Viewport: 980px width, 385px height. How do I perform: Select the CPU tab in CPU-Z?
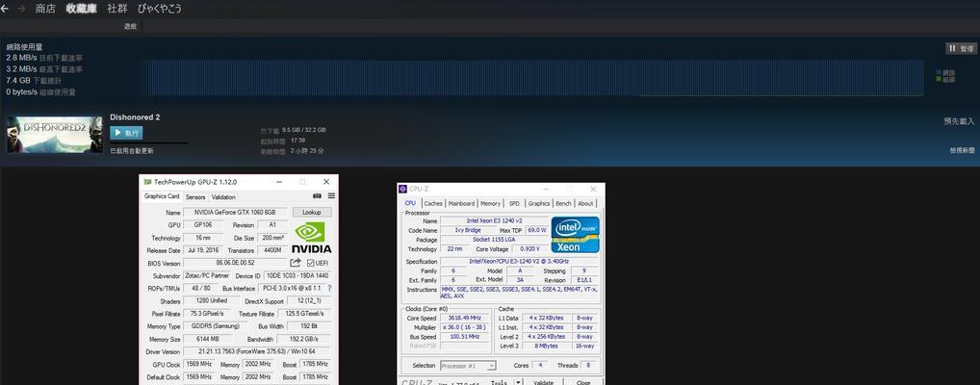410,203
